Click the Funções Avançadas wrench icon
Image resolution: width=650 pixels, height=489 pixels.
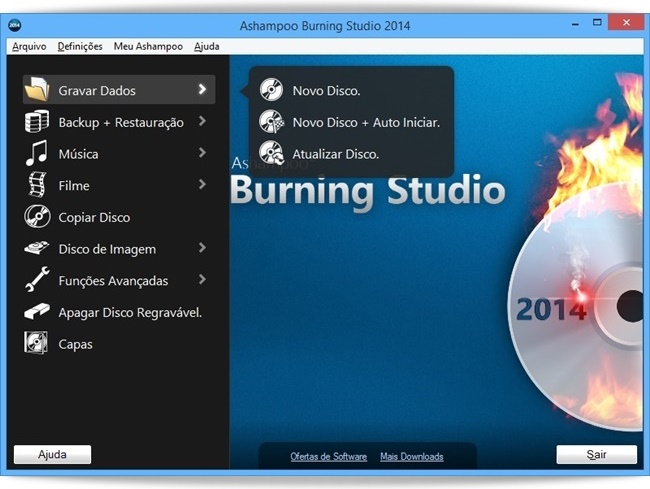tap(37, 279)
